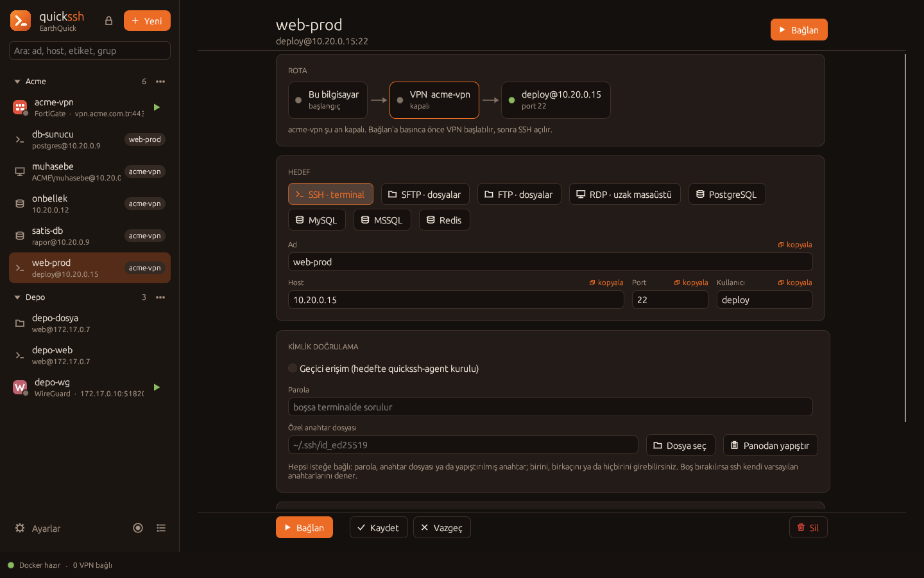The height and width of the screenshot is (578, 924).
Task: Choose MySQL target type
Action: coord(317,220)
